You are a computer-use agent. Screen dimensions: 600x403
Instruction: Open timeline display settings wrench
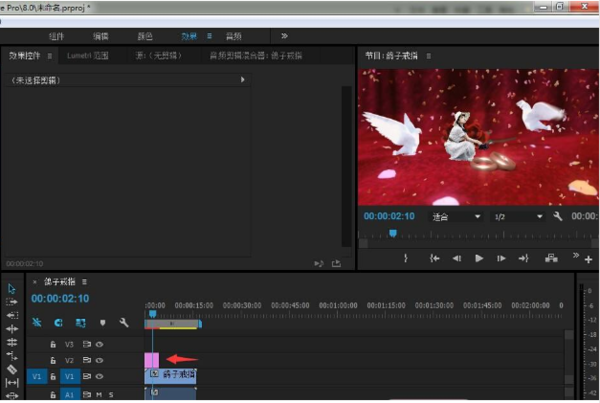[x=124, y=323]
